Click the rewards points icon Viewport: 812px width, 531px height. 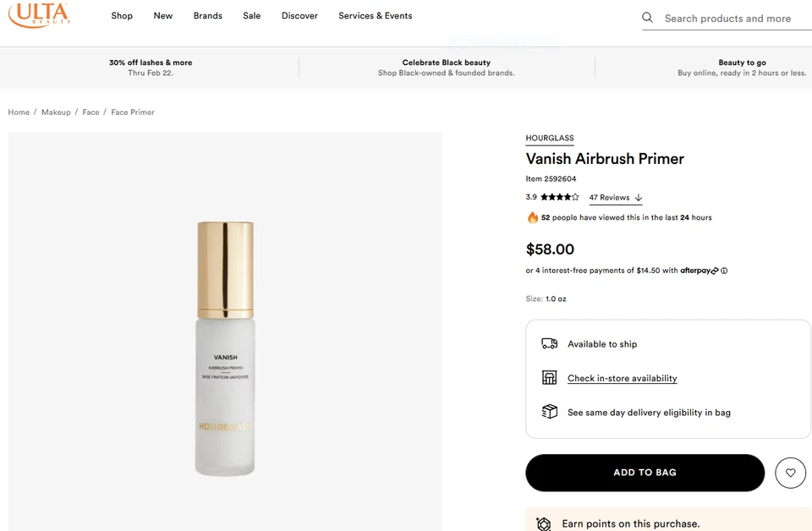tap(544, 523)
